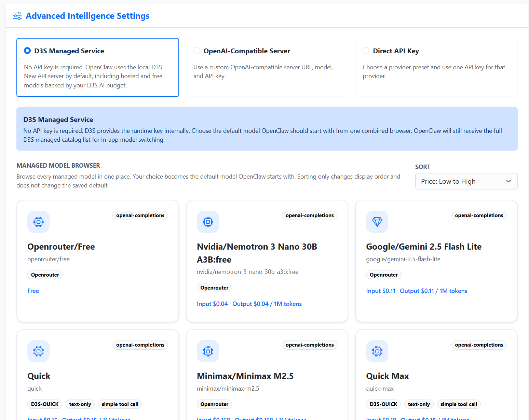Click the Advanced Intelligence Settings sliders icon
Viewport: 529px width, 420px height.
click(x=17, y=16)
